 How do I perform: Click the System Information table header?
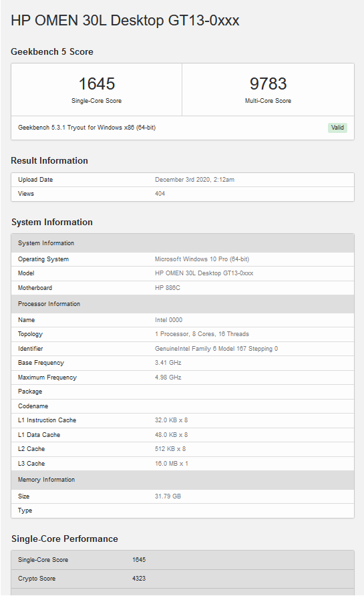coord(182,243)
